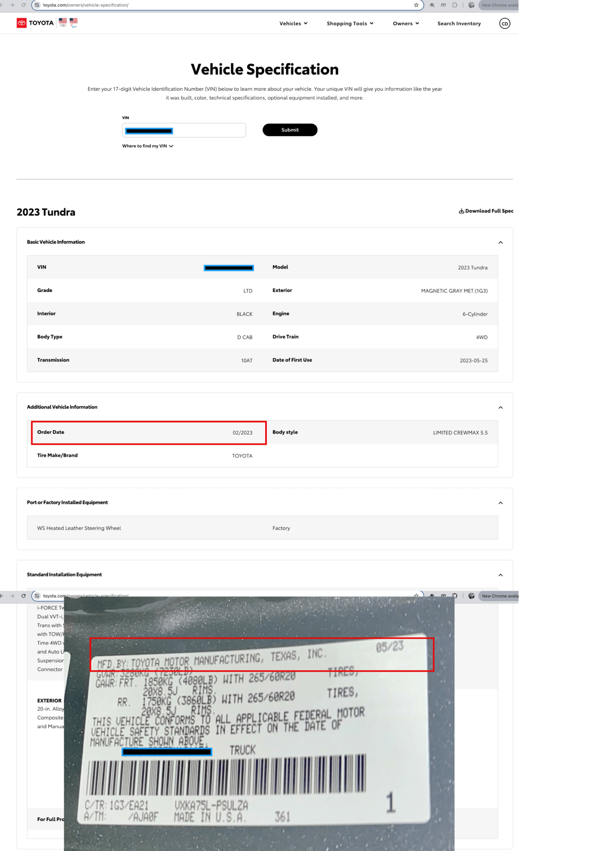616x851 pixels.
Task: Open the Vehicles menu
Action: (x=293, y=23)
